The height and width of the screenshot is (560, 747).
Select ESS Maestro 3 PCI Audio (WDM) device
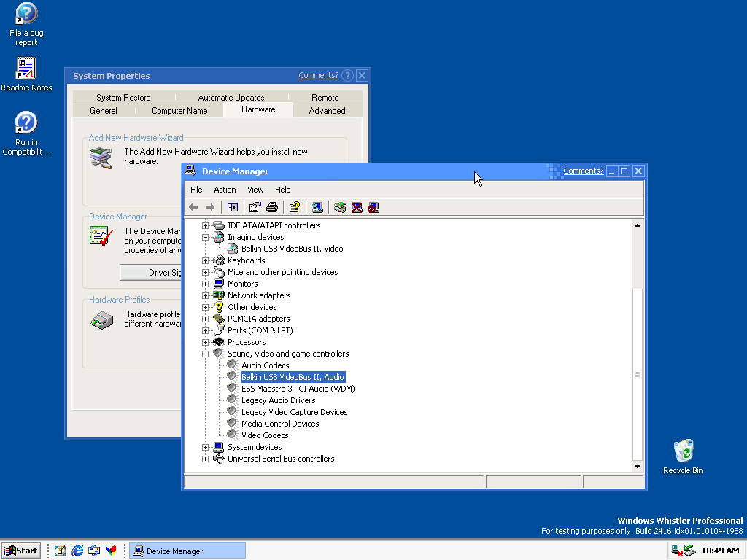[298, 389]
